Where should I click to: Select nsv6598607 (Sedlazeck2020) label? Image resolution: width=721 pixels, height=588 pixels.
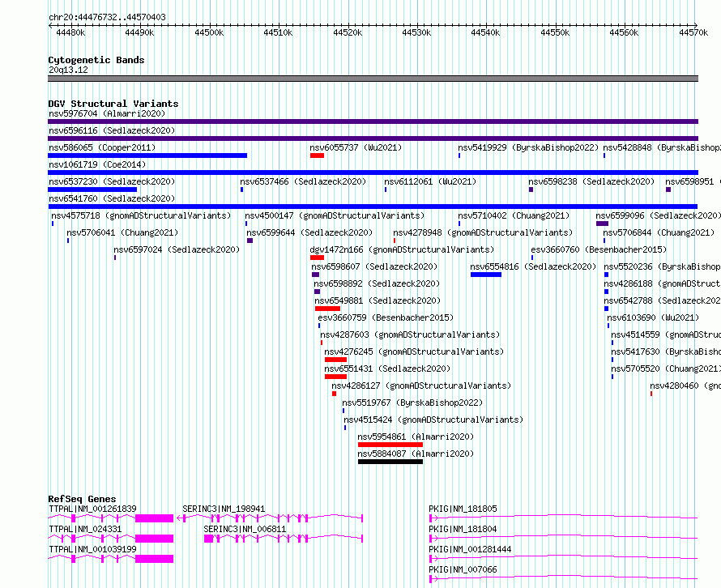[x=374, y=266]
